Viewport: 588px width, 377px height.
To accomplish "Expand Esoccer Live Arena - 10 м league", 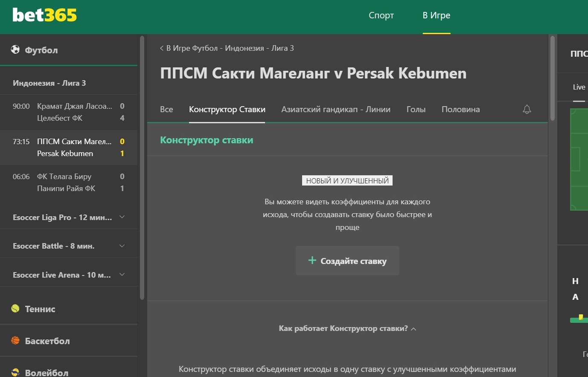I will tap(69, 275).
